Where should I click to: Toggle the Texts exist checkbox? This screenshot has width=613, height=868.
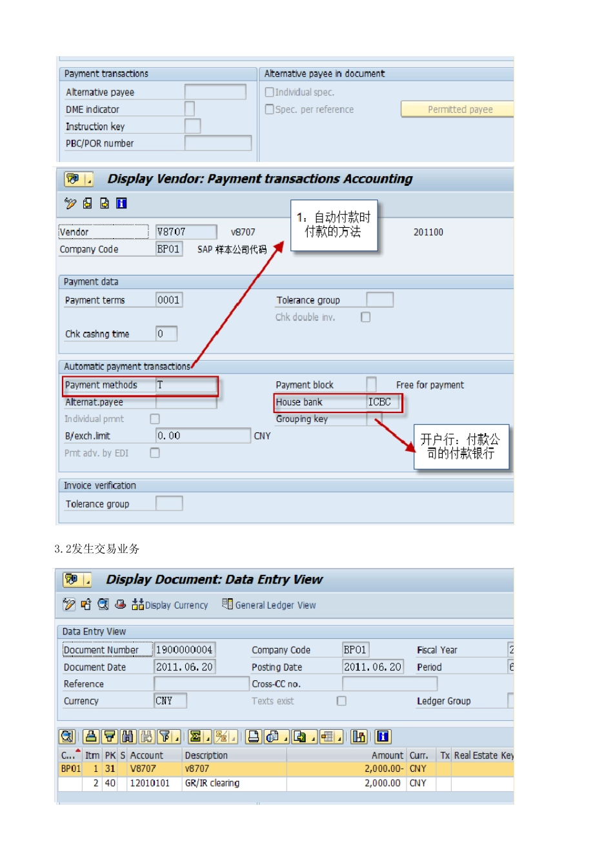pyautogui.click(x=342, y=701)
